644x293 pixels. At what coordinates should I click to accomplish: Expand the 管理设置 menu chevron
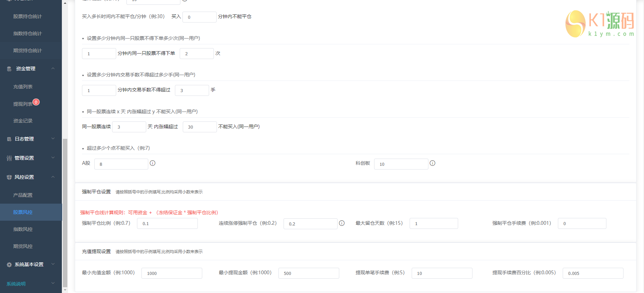53,158
